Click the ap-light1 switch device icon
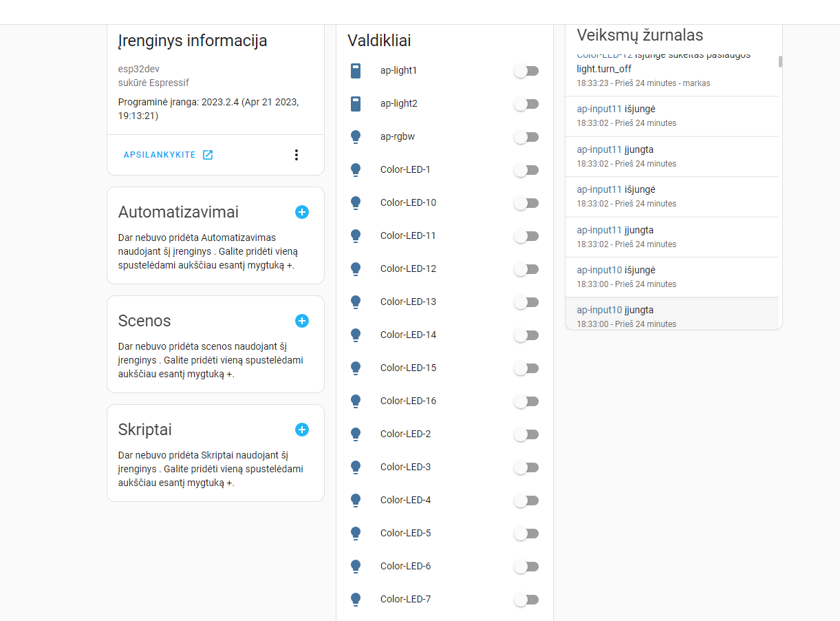This screenshot has height=621, width=840. click(356, 71)
